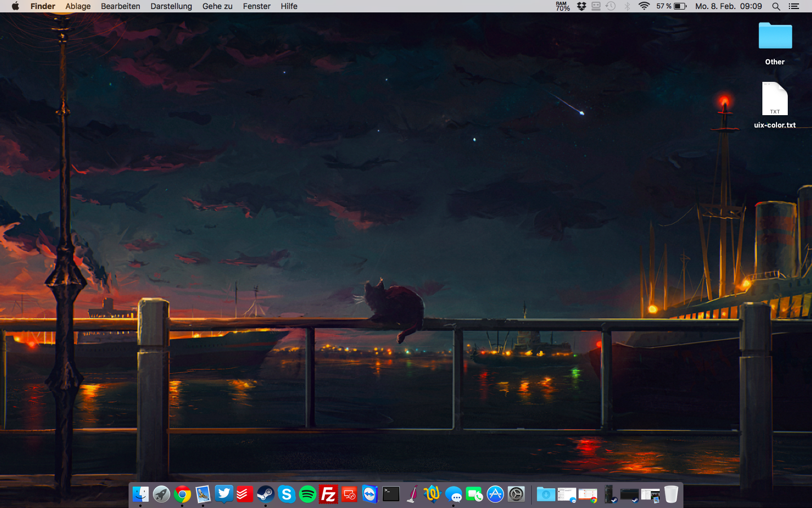Open System Preferences from the dock
This screenshot has height=508, width=812.
pyautogui.click(x=516, y=494)
